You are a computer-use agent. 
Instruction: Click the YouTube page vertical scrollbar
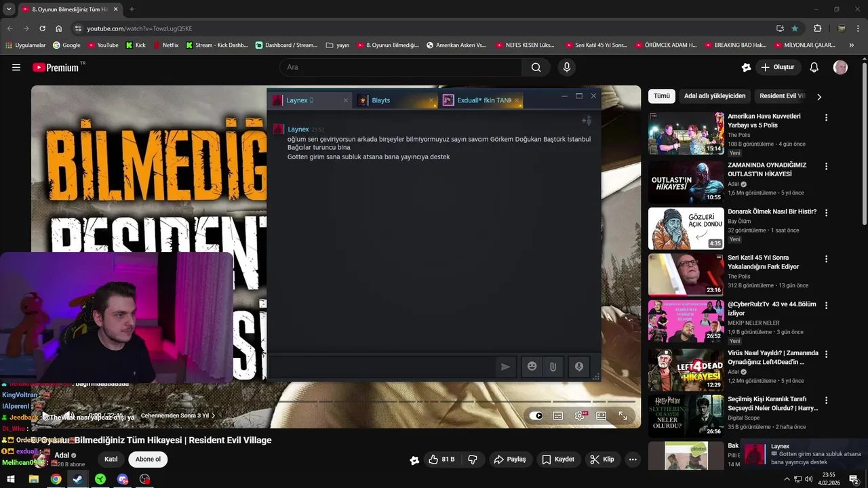click(864, 142)
